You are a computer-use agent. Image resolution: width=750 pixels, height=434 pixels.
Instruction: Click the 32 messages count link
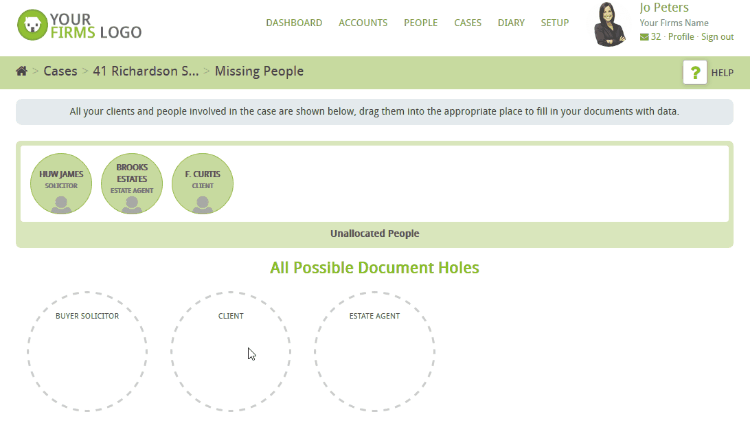(656, 37)
